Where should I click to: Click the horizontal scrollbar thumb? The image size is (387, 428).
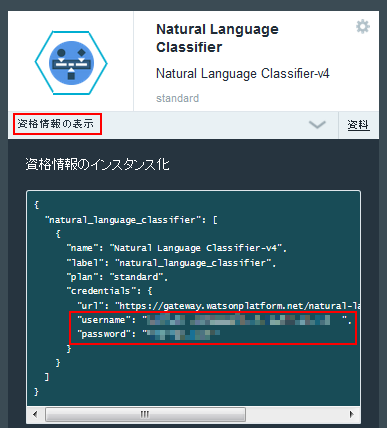pos(145,414)
